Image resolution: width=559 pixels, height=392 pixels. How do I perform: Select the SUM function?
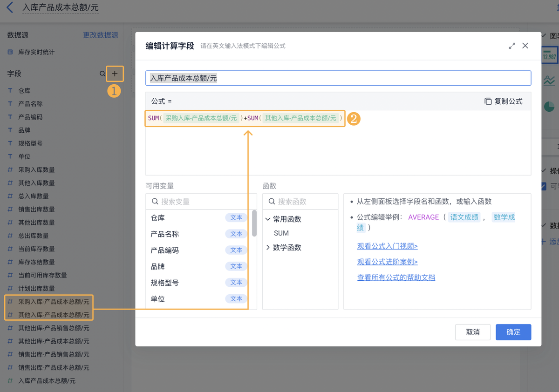click(281, 233)
